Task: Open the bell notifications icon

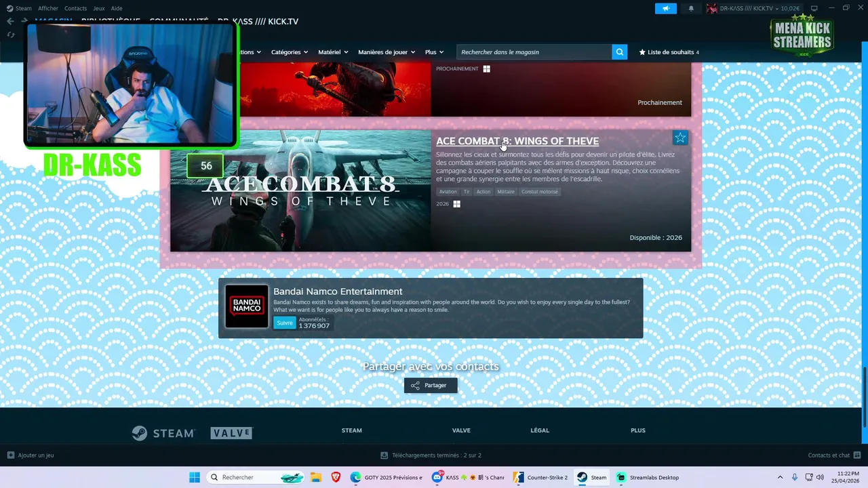Action: (691, 8)
